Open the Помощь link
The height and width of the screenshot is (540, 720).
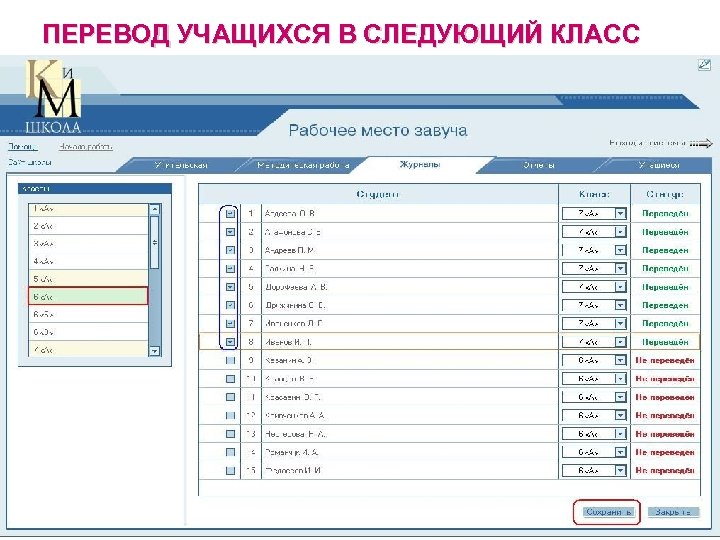click(22, 146)
